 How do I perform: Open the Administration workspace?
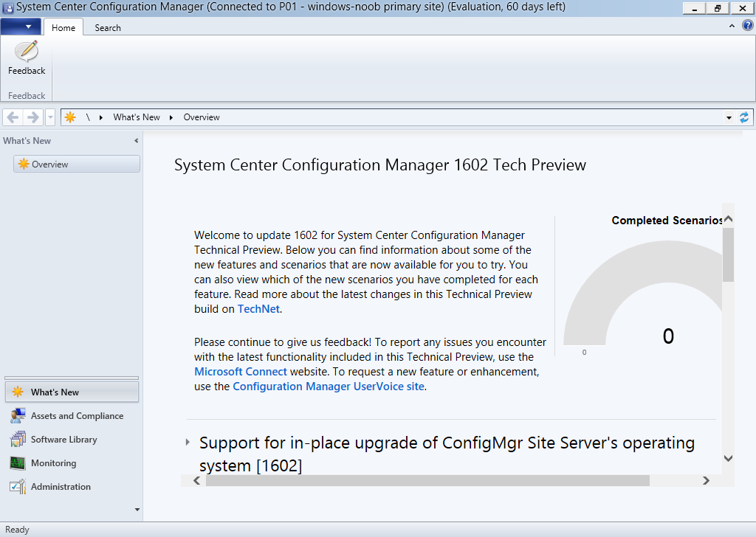tap(72, 486)
